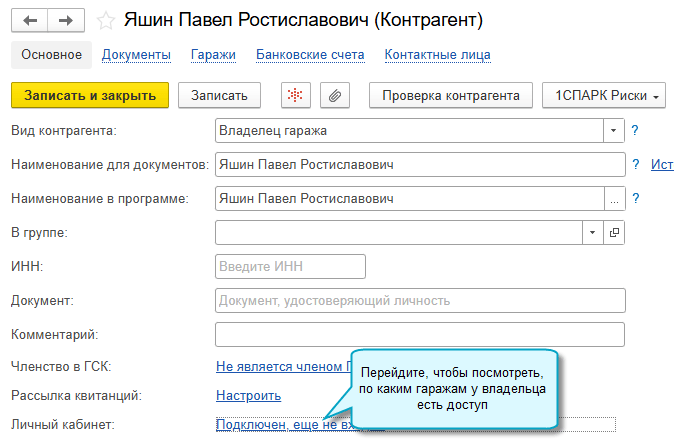Open the Банковские счета tab
Viewport: 674px width, 441px height.
pyautogui.click(x=311, y=55)
